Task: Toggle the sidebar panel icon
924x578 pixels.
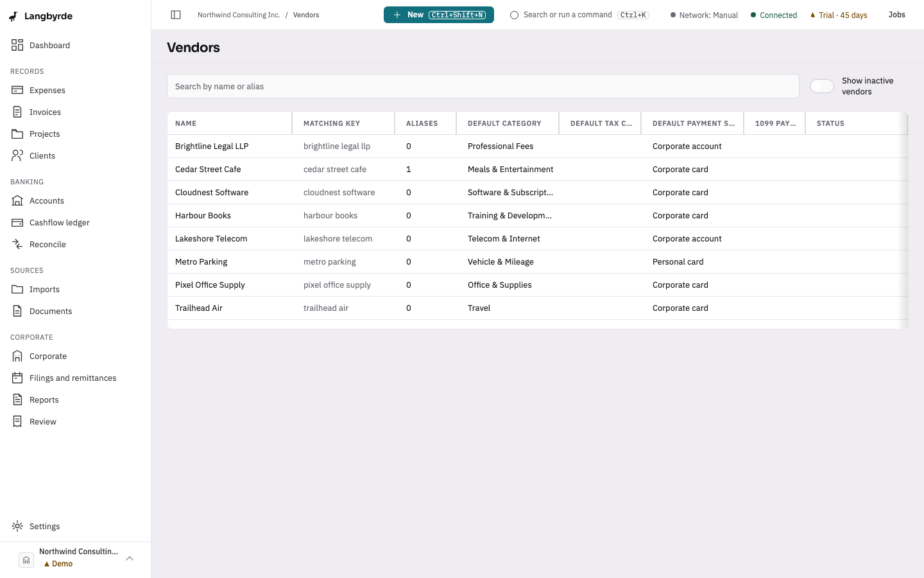Action: [176, 15]
